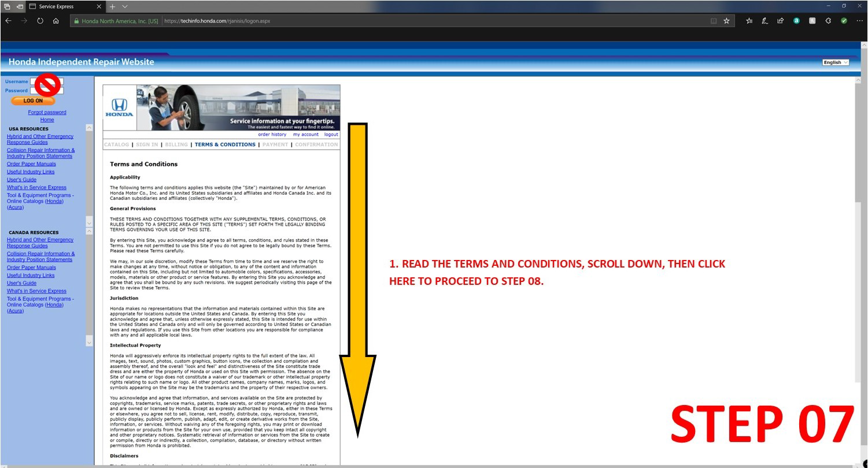Open USA What's in Service Express link
This screenshot has height=468, width=868.
[36, 187]
